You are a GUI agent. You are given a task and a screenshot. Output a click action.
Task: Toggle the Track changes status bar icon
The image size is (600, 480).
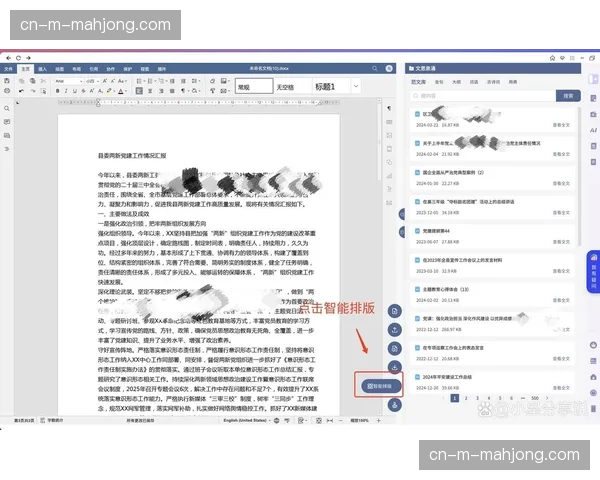coord(302,420)
